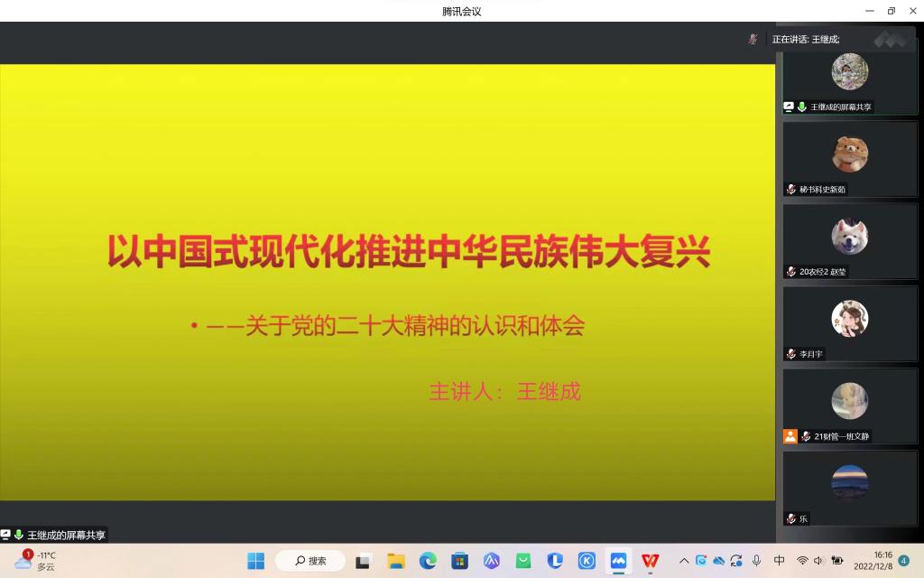Click the Task View button on taskbar
Image resolution: width=924 pixels, height=578 pixels.
[363, 561]
